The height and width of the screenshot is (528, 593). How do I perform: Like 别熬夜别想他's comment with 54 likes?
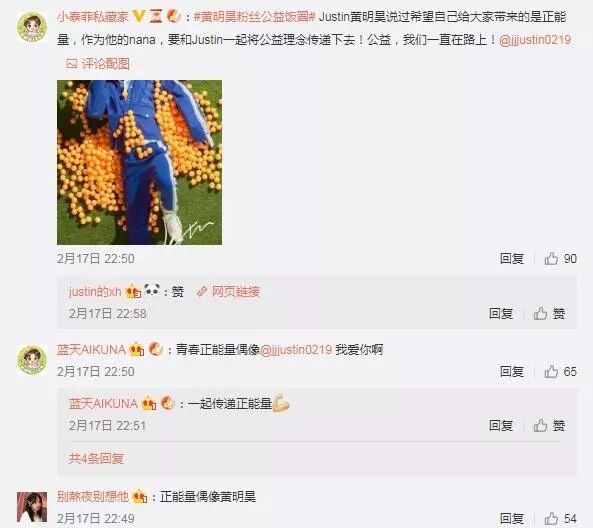coord(560,518)
